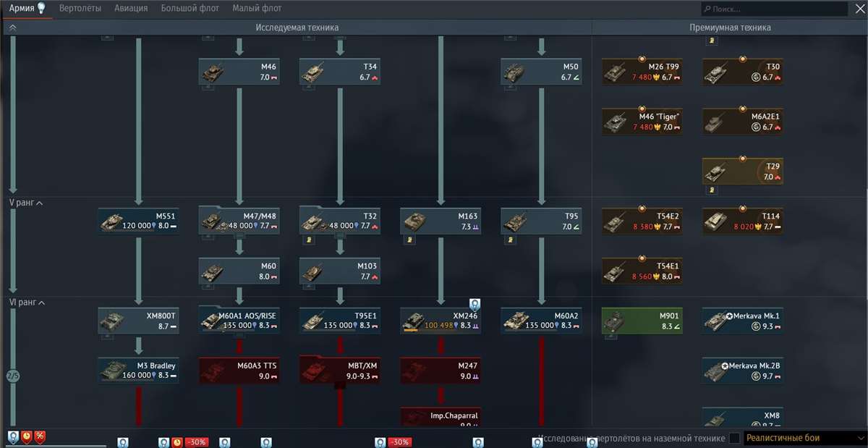The image size is (868, 448).
Task: Click the T95 tank icon
Action: coord(541,221)
